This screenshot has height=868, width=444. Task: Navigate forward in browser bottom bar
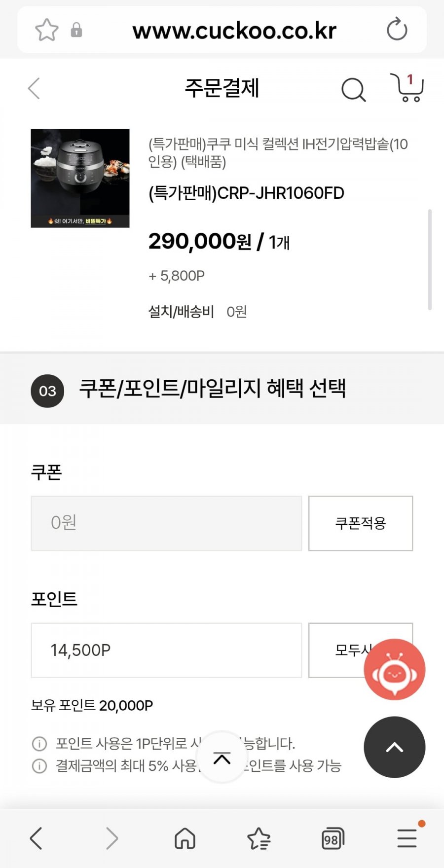point(112,838)
